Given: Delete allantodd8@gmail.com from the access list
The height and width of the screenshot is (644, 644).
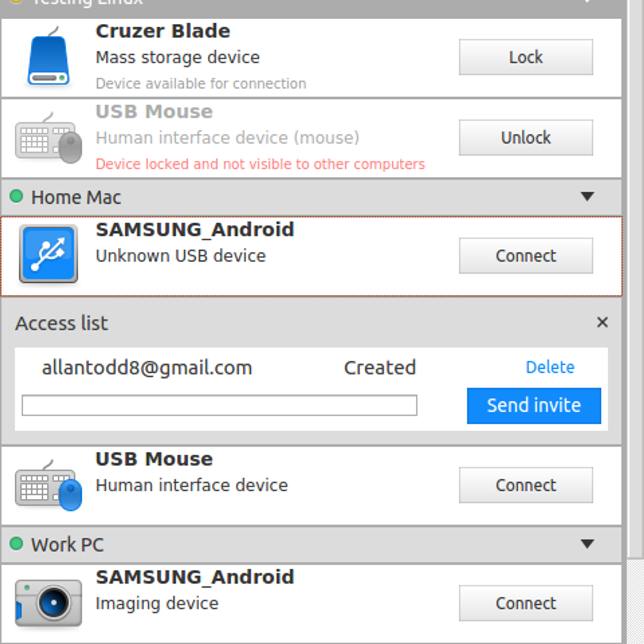Looking at the screenshot, I should pos(550,367).
